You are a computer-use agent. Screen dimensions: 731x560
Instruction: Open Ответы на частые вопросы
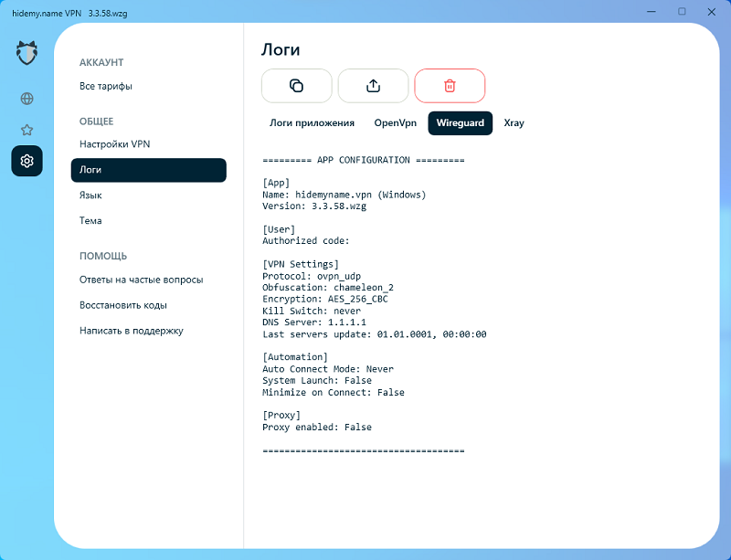tap(141, 280)
